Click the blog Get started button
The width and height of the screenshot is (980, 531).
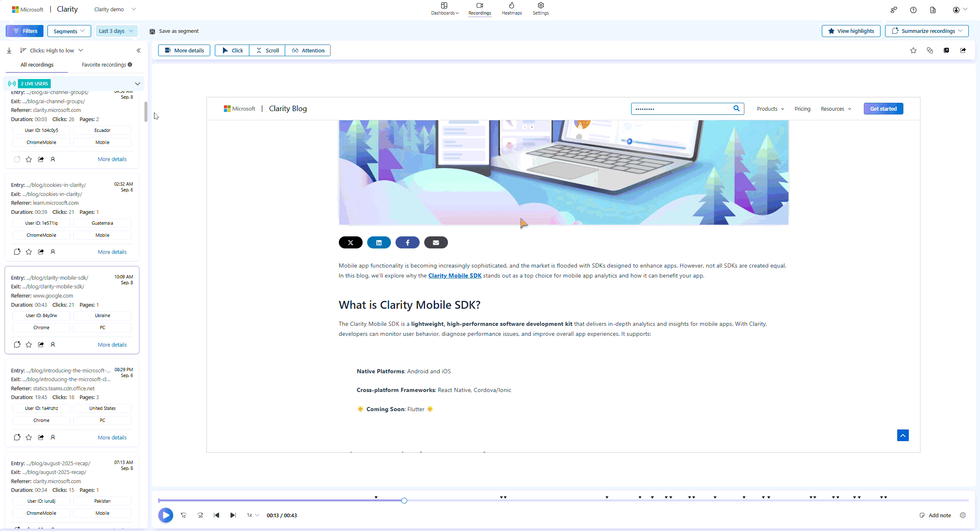883,109
